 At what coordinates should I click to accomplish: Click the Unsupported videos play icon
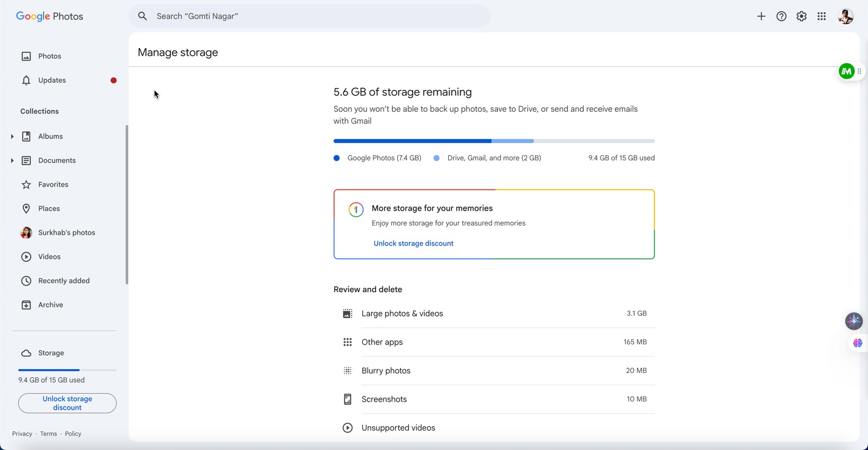coord(348,428)
